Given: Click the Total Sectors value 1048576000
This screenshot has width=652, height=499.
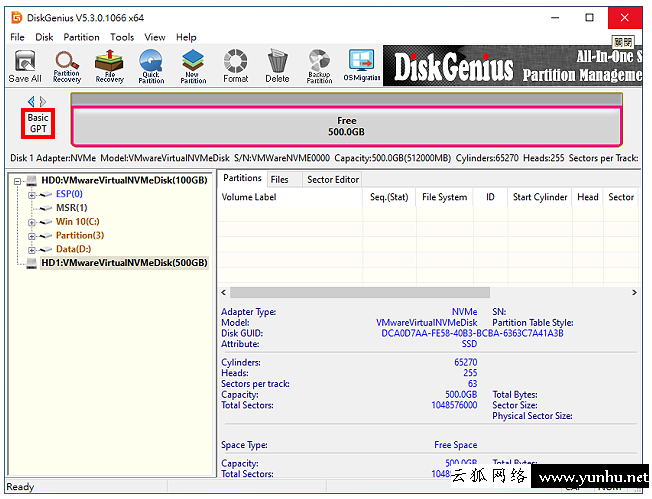Looking at the screenshot, I should (454, 405).
